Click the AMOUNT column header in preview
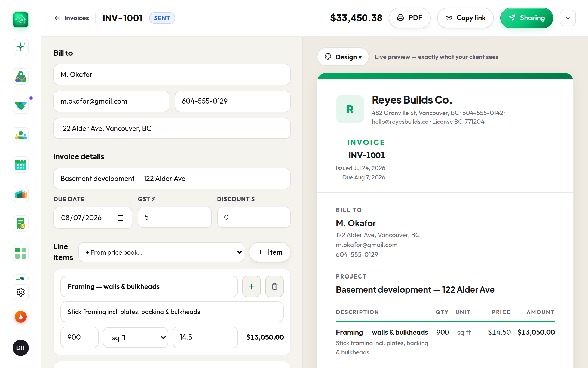 click(x=540, y=312)
